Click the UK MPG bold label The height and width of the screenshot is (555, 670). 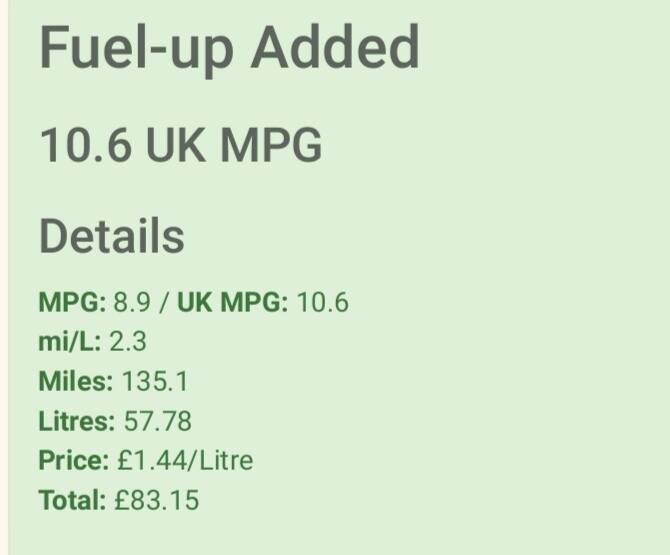[232, 302]
